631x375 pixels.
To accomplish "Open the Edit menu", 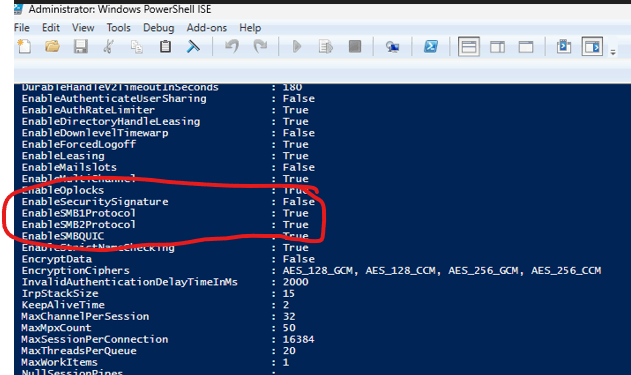I will [51, 28].
